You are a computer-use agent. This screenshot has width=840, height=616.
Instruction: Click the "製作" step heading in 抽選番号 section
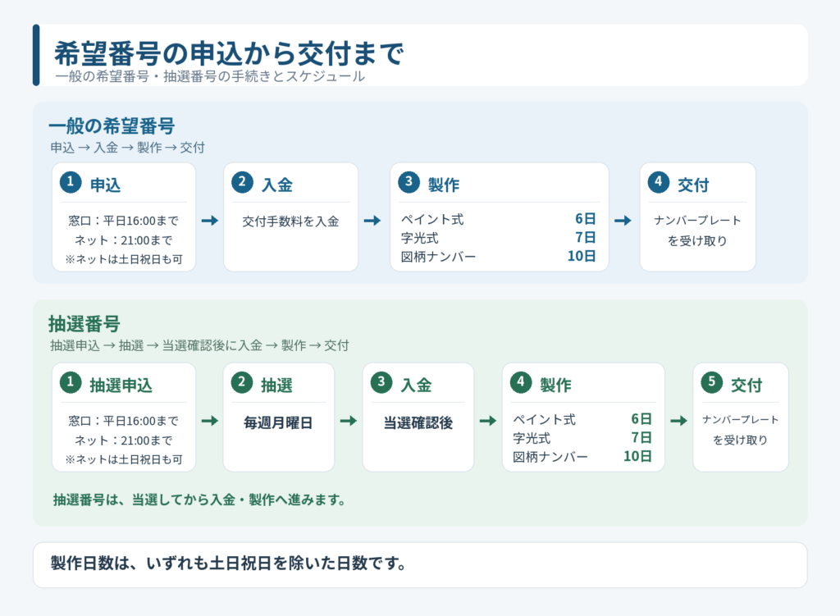(555, 386)
